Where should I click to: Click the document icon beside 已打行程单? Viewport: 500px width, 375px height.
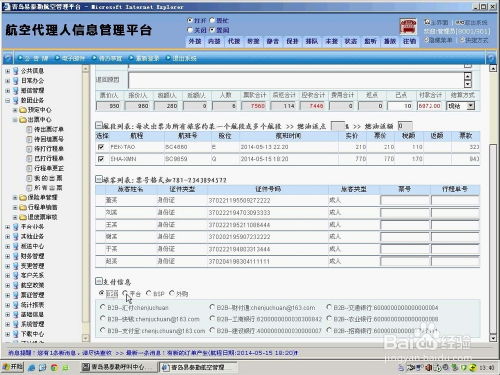pyautogui.click(x=29, y=158)
